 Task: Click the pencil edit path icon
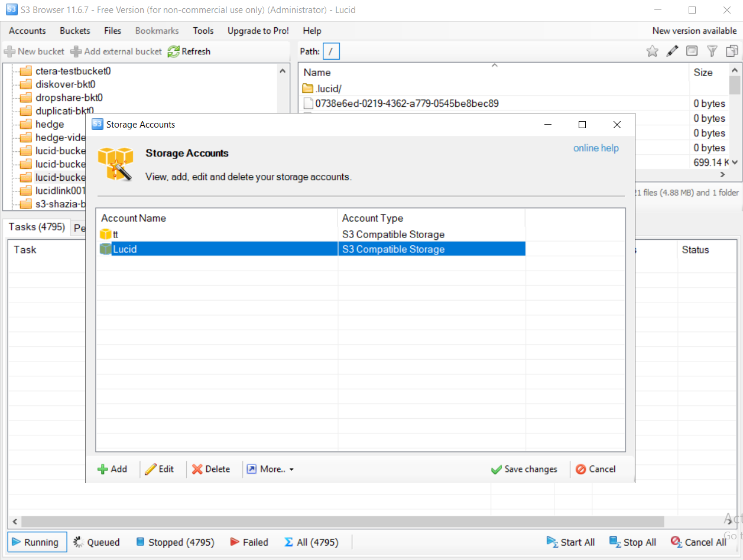point(672,51)
